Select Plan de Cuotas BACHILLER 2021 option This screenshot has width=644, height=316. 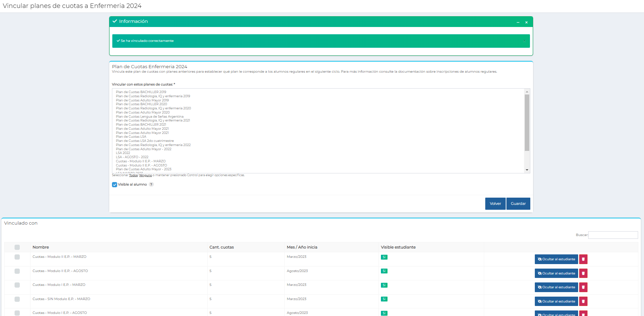pyautogui.click(x=141, y=125)
